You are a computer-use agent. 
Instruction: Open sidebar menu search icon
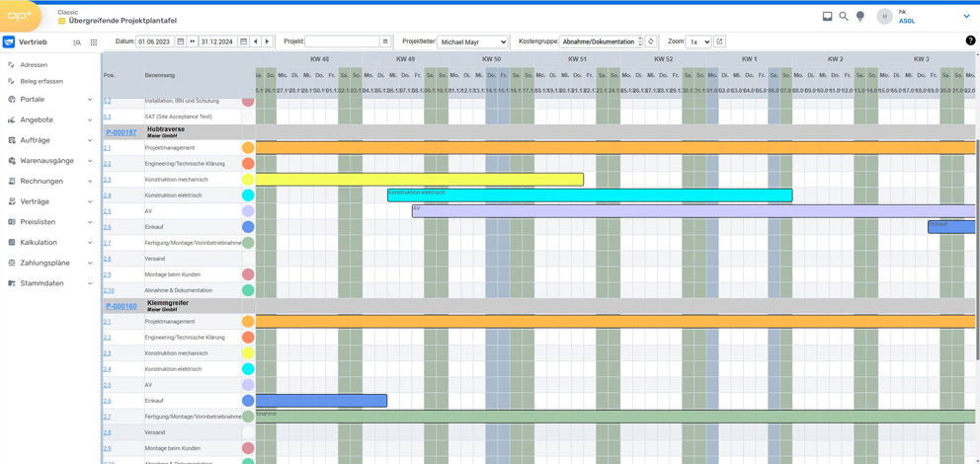pos(77,42)
